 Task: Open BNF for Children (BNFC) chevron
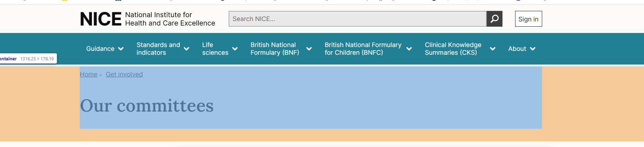(409, 49)
